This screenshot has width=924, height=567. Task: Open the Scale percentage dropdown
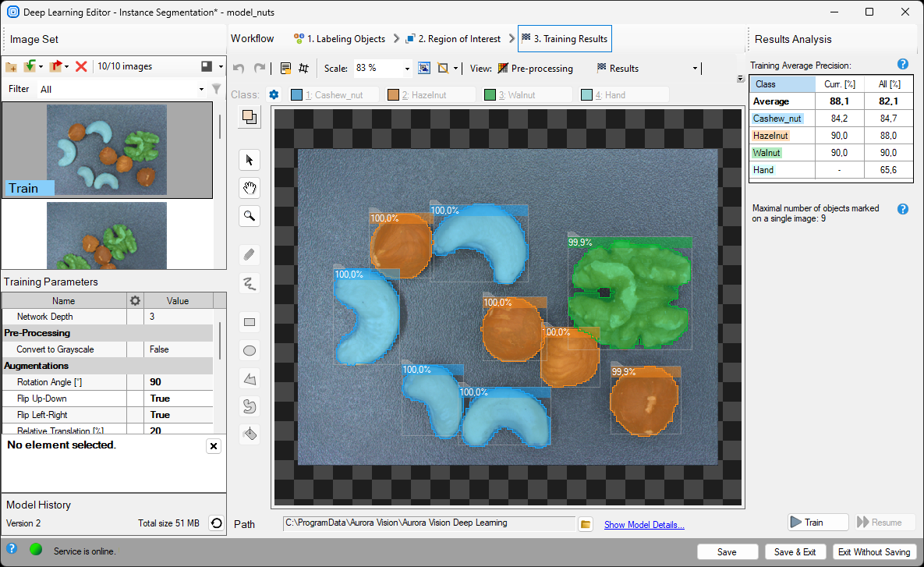pos(407,69)
